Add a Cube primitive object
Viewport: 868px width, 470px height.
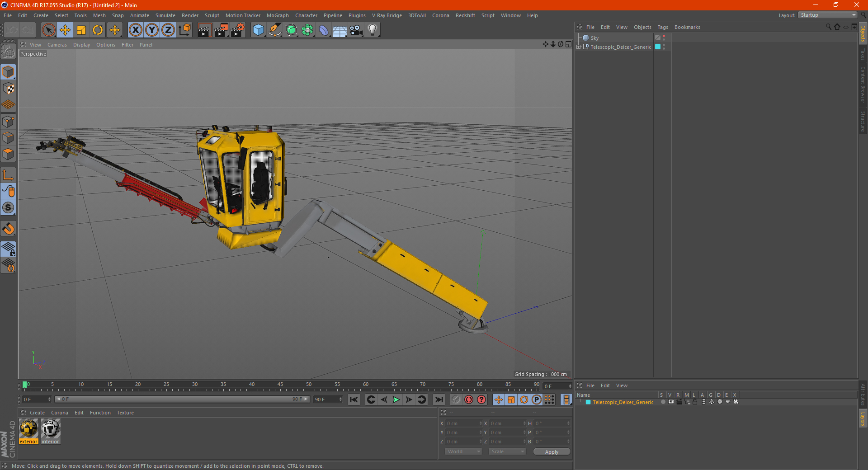[258, 30]
